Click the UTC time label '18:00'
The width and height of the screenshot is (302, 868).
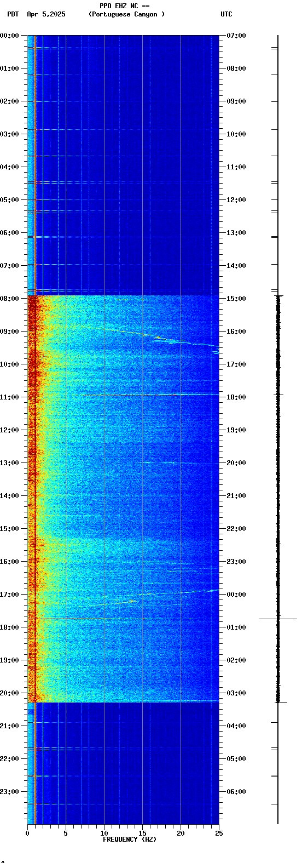point(236,397)
